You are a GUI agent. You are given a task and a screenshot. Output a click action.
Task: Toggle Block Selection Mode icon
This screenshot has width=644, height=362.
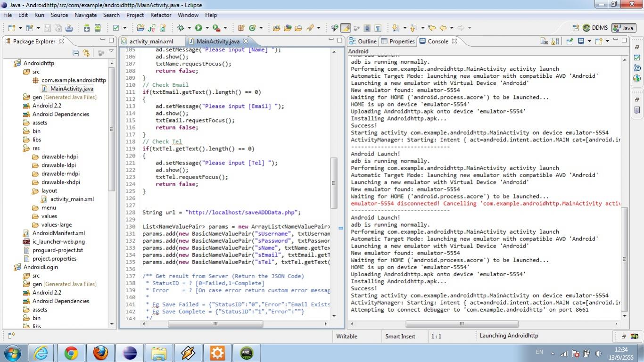point(367,28)
